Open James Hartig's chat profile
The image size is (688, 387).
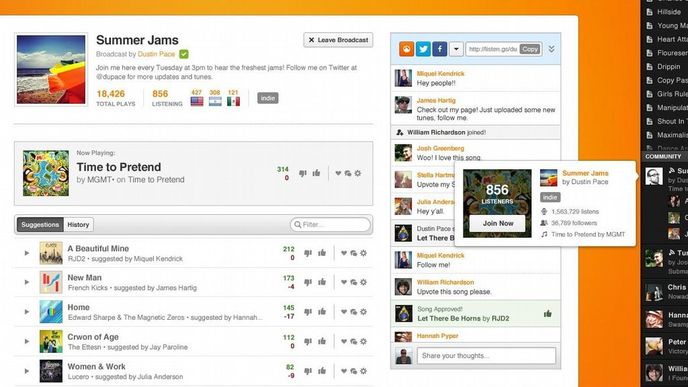tap(436, 100)
